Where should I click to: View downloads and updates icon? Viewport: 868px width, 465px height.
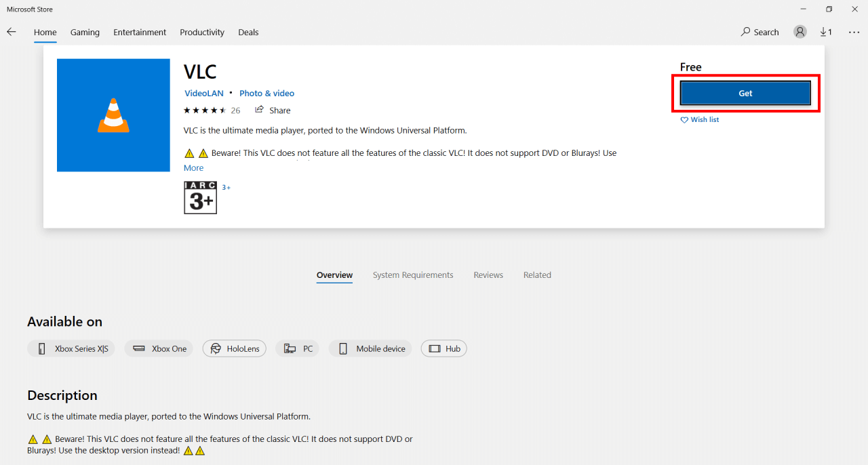826,32
